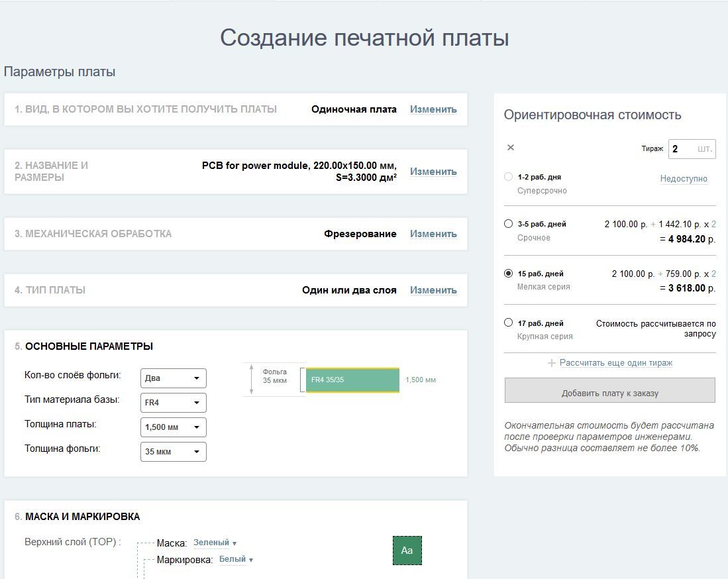Screen dimensions: 728x579
Task: Open the Тип материала базы dropdown
Action: pyautogui.click(x=173, y=403)
